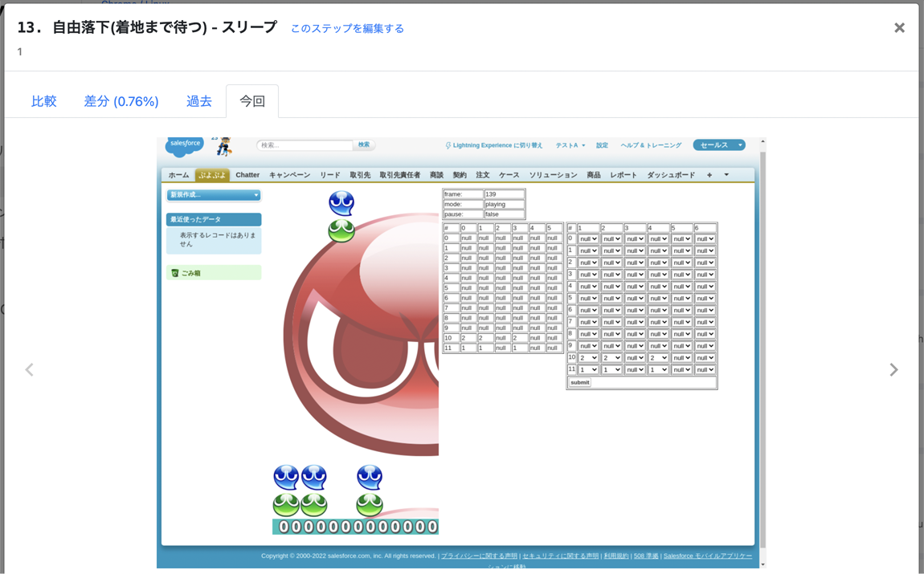
Task: Open row 0 column 6 null select
Action: point(705,239)
